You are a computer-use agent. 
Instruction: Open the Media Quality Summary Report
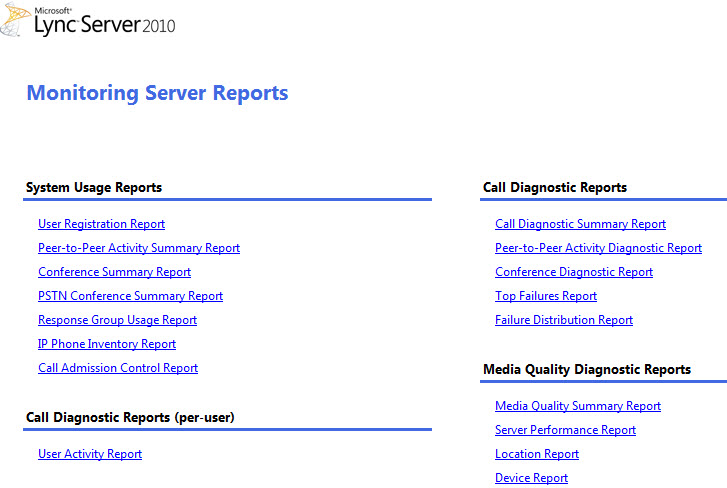[578, 406]
